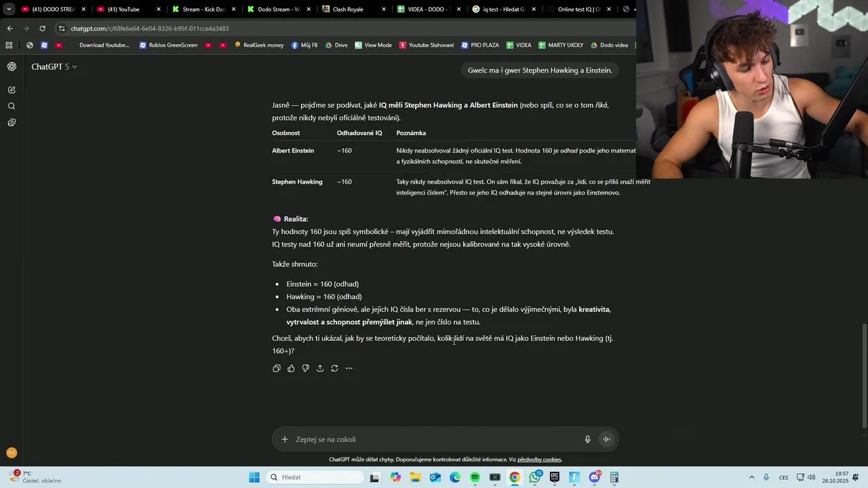Copy the ChatGPT response
The image size is (868, 488).
pyautogui.click(x=277, y=368)
